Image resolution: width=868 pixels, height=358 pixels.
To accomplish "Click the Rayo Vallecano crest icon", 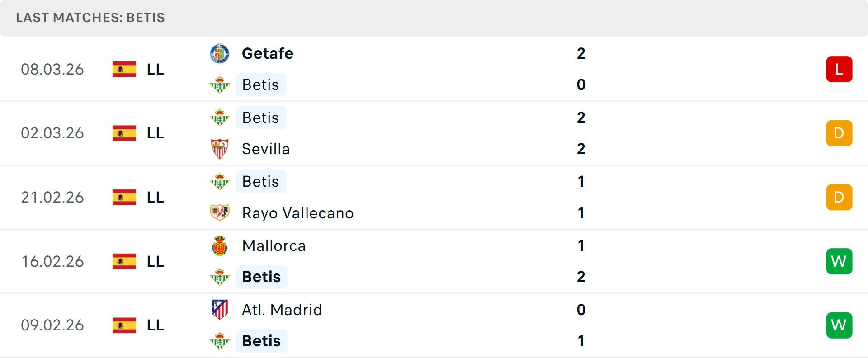I will coord(220,212).
